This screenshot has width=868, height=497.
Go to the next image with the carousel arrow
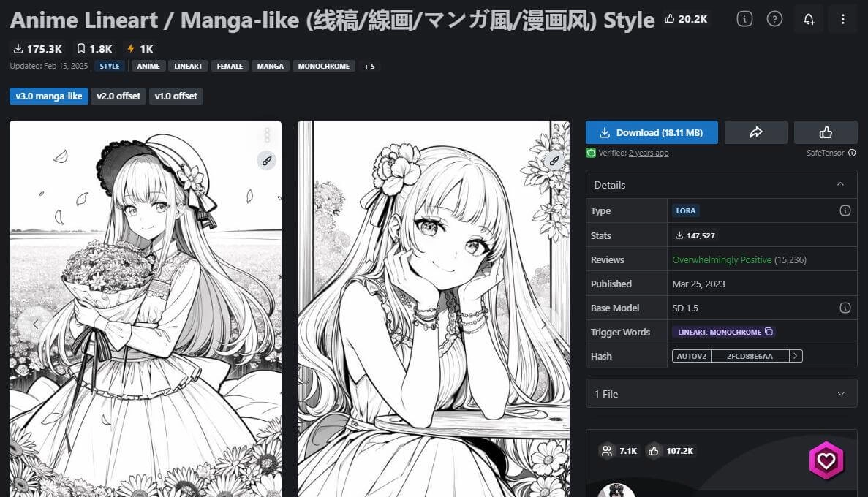pos(543,322)
